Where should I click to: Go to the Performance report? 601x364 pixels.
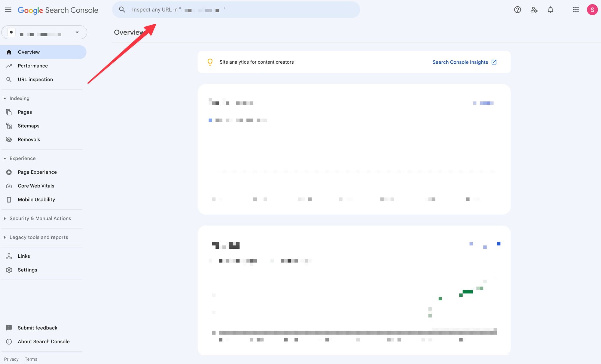pos(33,66)
